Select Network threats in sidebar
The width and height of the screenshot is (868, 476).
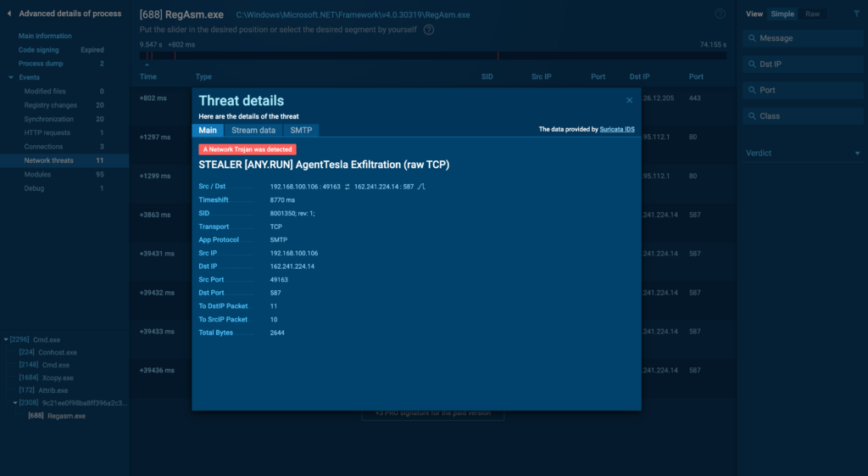64,160
